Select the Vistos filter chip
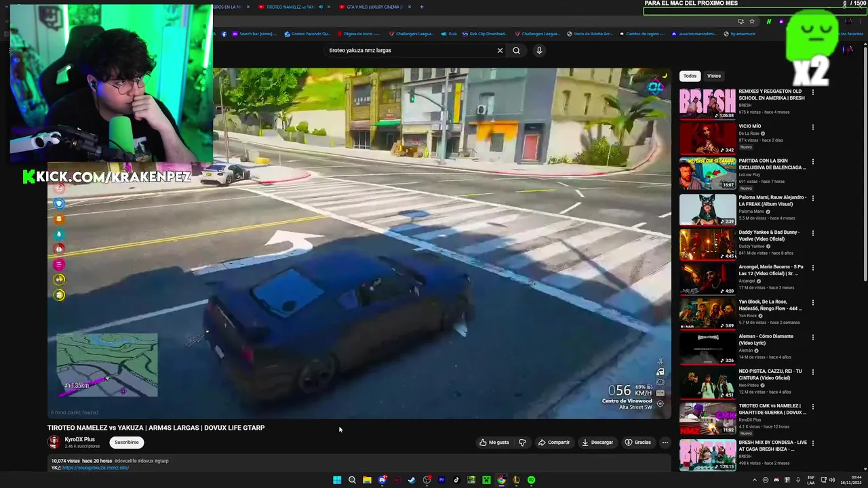Viewport: 868px width, 488px height. click(714, 76)
